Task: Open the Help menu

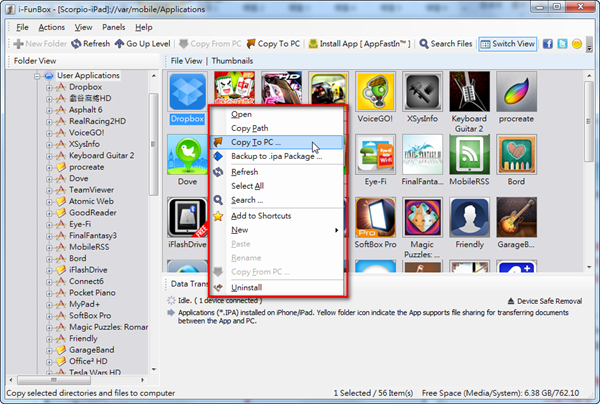Action: click(143, 27)
